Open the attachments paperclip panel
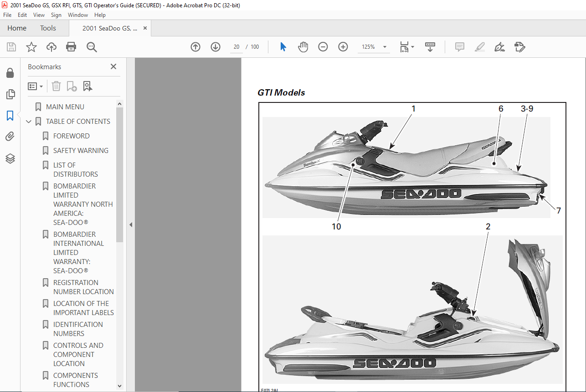The width and height of the screenshot is (586, 392). click(x=10, y=137)
